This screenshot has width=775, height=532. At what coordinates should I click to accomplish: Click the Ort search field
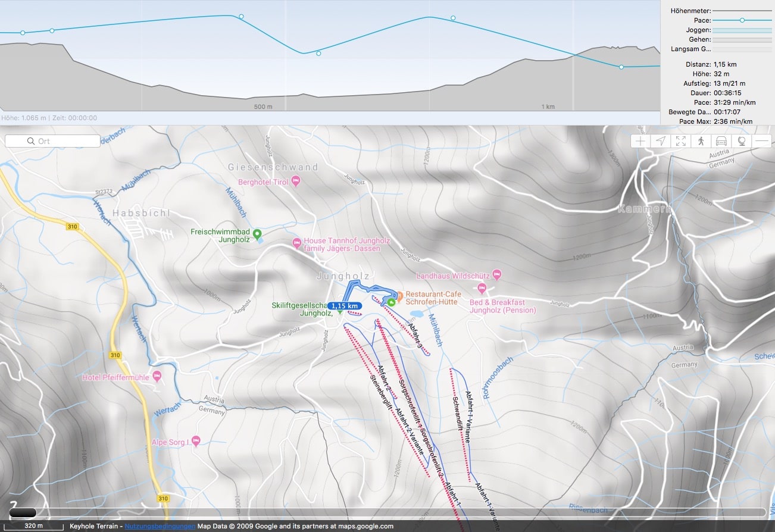52,141
